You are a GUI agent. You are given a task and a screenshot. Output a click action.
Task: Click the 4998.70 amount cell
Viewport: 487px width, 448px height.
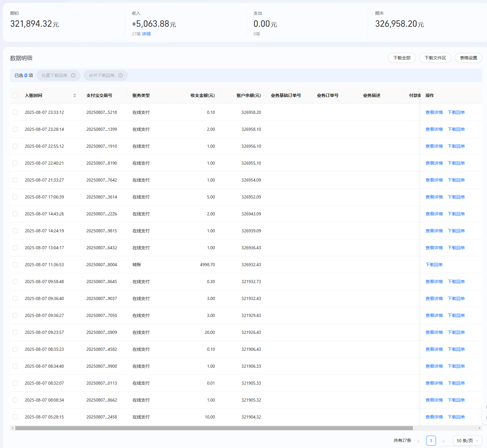(208, 265)
